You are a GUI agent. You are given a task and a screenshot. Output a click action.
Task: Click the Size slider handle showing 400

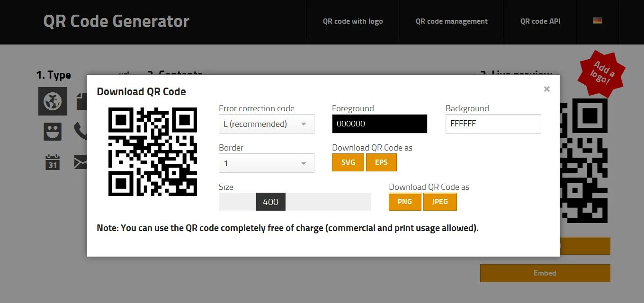tap(271, 202)
